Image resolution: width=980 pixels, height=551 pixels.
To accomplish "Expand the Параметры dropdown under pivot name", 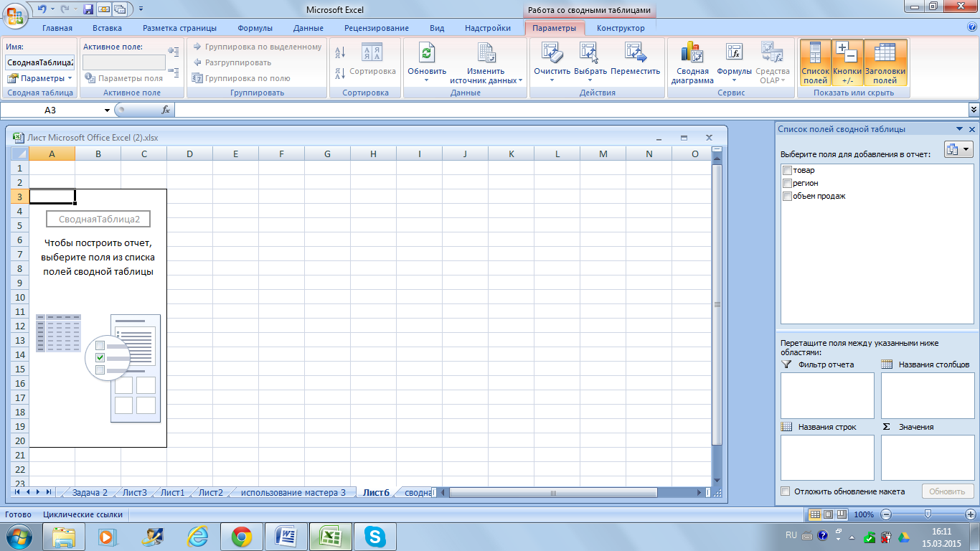I will click(70, 78).
